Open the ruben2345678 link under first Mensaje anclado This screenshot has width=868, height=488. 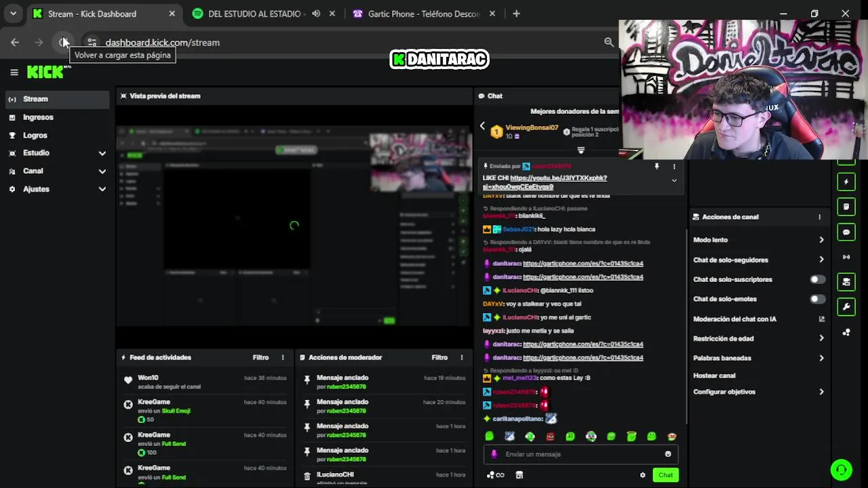346,387
